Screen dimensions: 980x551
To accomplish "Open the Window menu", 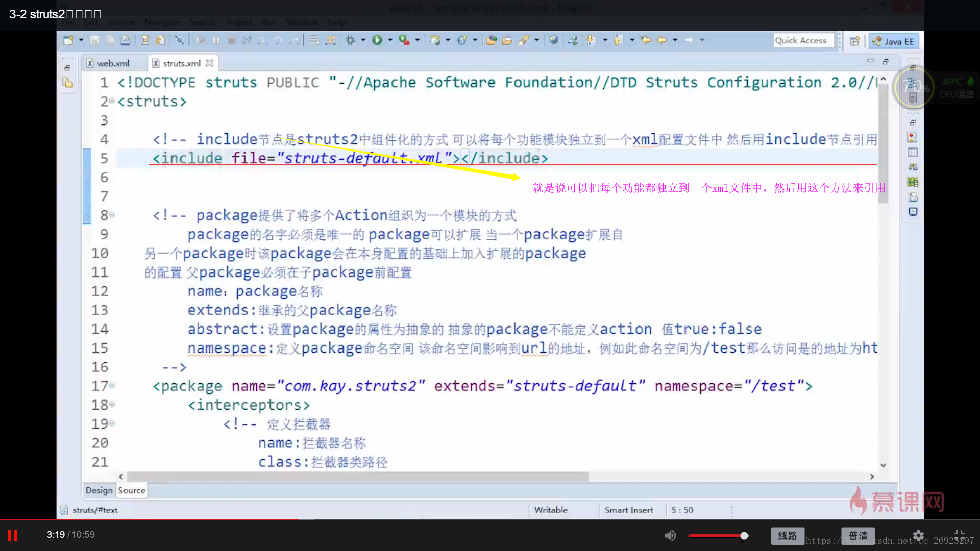I will point(302,22).
